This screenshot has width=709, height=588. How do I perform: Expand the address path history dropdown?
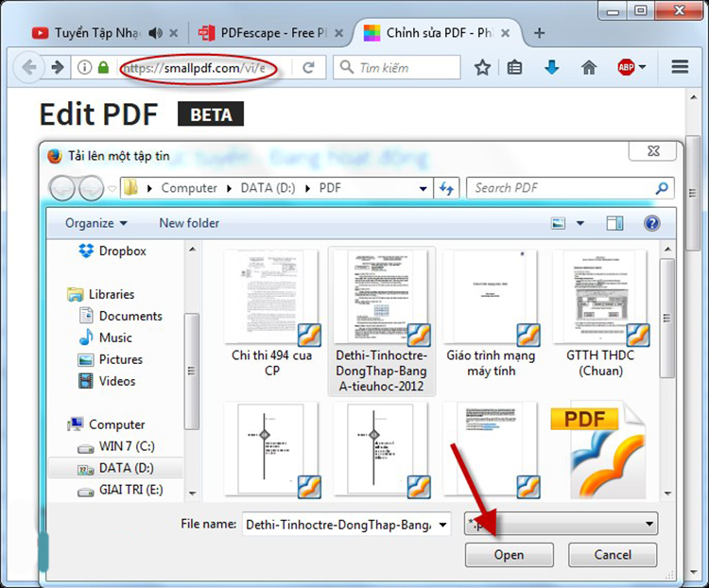point(423,189)
